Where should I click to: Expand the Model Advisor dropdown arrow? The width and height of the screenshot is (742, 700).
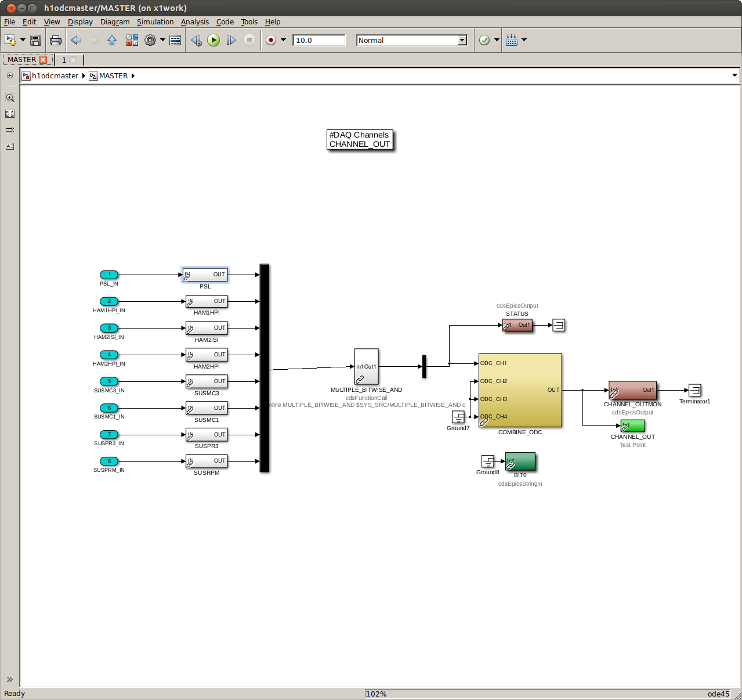(x=497, y=40)
